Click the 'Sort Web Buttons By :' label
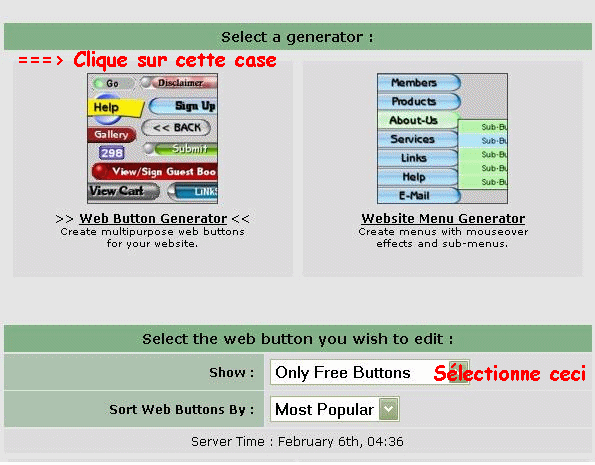 tap(182, 410)
